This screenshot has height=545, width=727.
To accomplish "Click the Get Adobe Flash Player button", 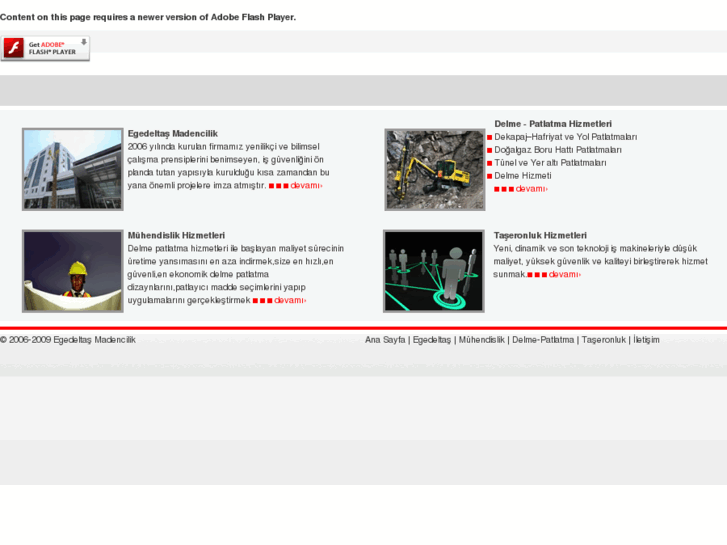I will click(45, 48).
